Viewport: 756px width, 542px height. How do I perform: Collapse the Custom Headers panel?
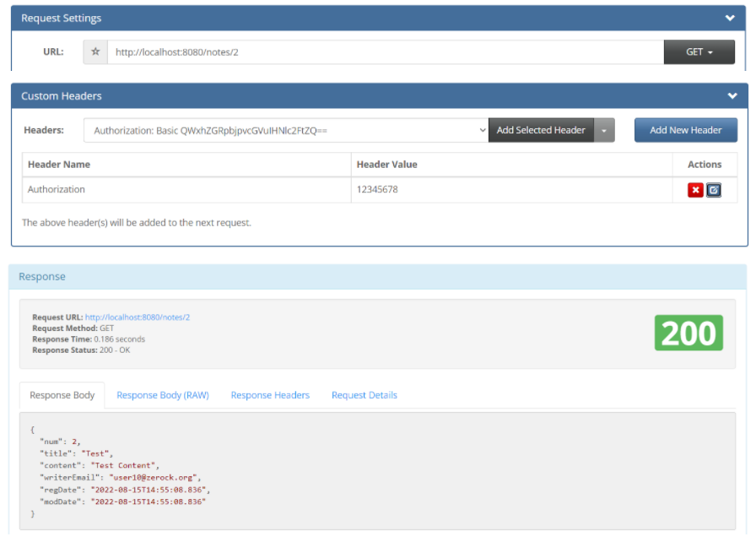(x=732, y=95)
